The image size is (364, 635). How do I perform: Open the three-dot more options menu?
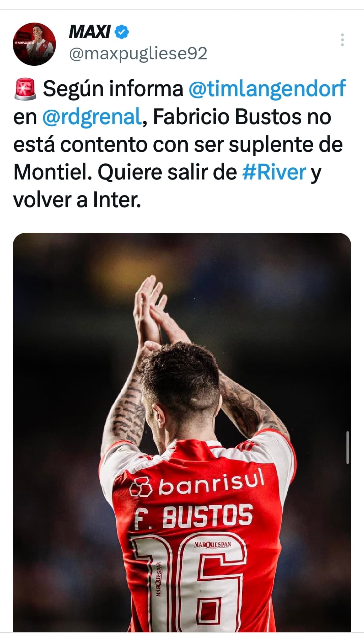[x=342, y=40]
